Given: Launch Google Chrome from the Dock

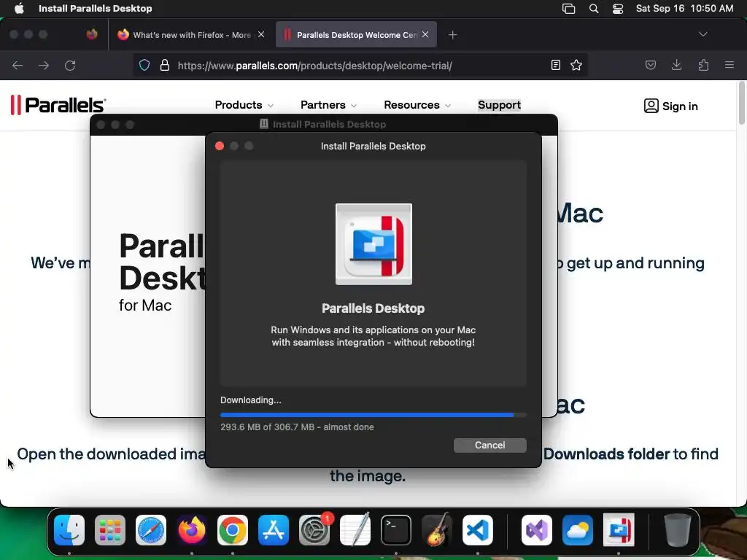Looking at the screenshot, I should pos(233,530).
